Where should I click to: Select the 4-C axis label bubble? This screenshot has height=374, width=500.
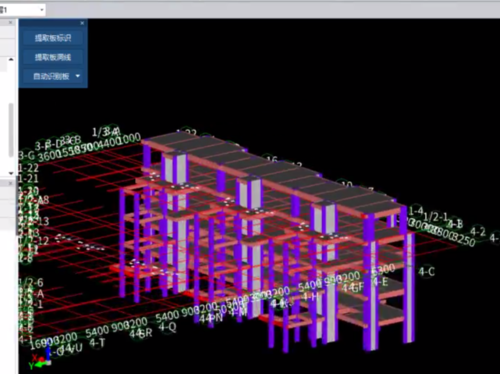[427, 272]
